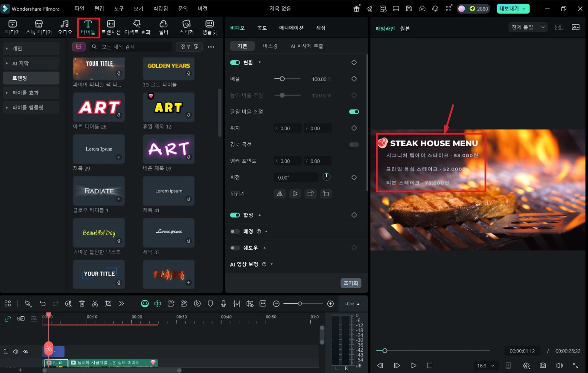The width and height of the screenshot is (588, 373).
Task: Open the File (파일) menu
Action: pos(79,9)
